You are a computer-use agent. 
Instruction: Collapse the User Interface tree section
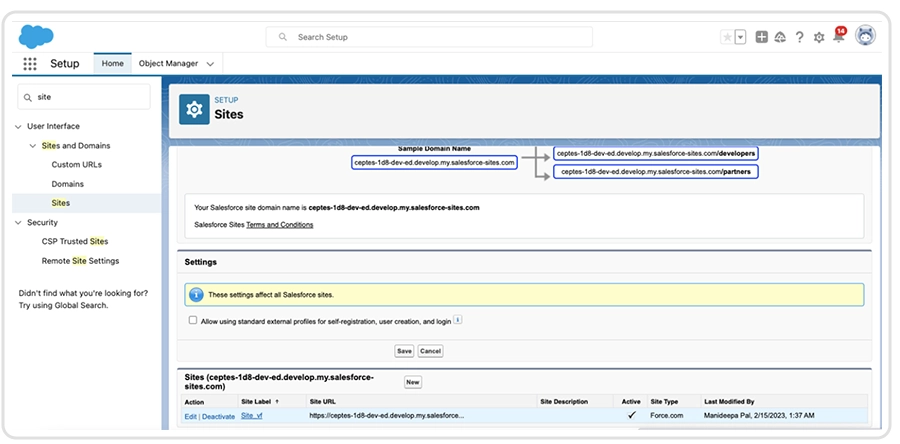click(x=18, y=126)
